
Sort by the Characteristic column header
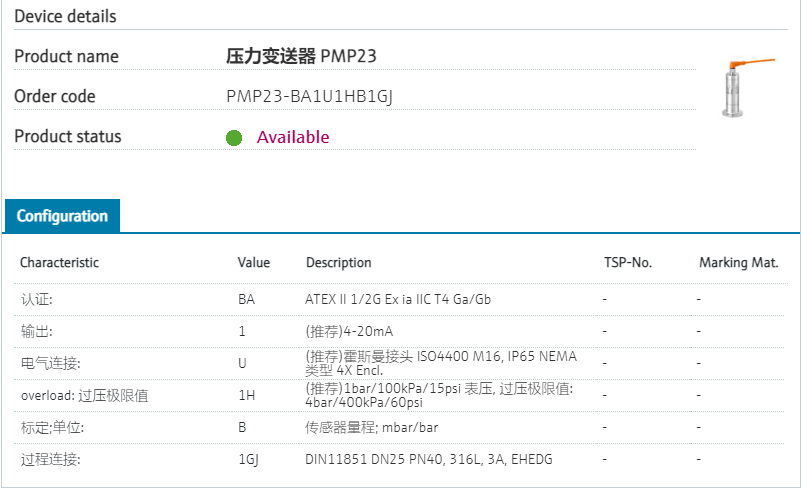59,262
